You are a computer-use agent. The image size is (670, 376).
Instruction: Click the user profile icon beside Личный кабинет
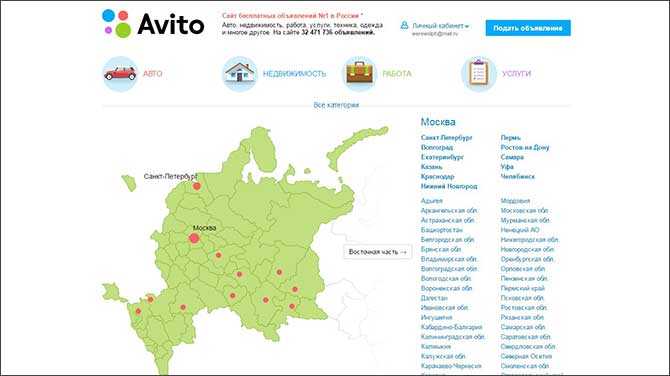[404, 26]
